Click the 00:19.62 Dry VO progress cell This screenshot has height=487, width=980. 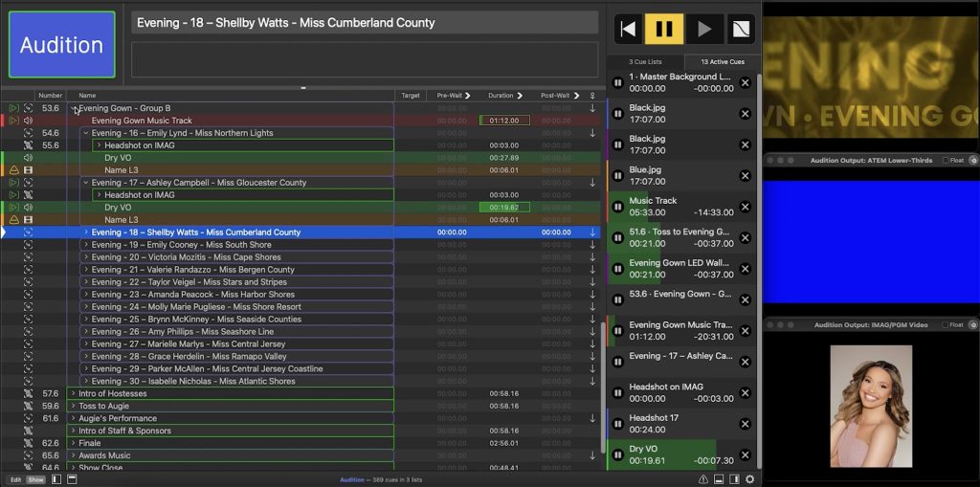tap(504, 208)
